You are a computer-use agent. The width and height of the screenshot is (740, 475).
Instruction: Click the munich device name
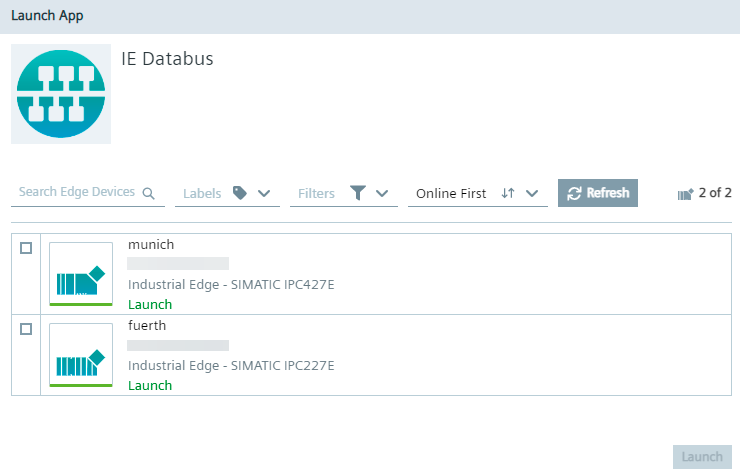[x=151, y=245]
